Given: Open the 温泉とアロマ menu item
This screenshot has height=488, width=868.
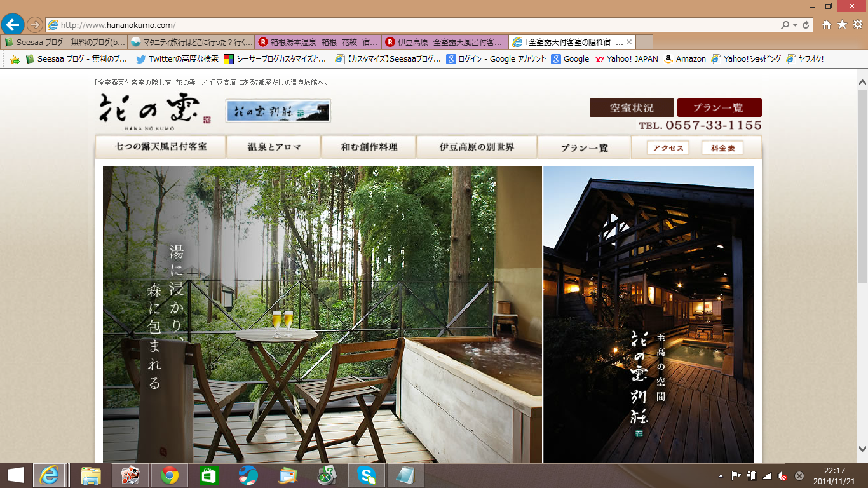Looking at the screenshot, I should (274, 147).
